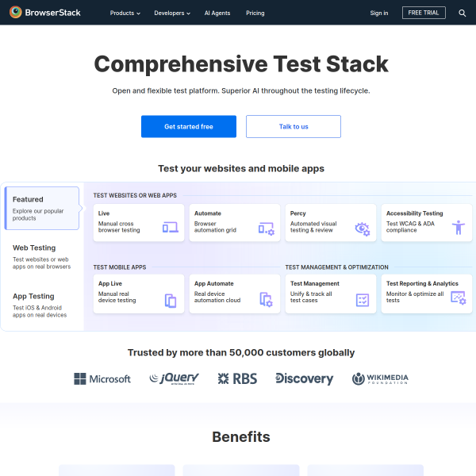Click 'Browser automation grid' text
The height and width of the screenshot is (476, 476).
click(x=215, y=227)
